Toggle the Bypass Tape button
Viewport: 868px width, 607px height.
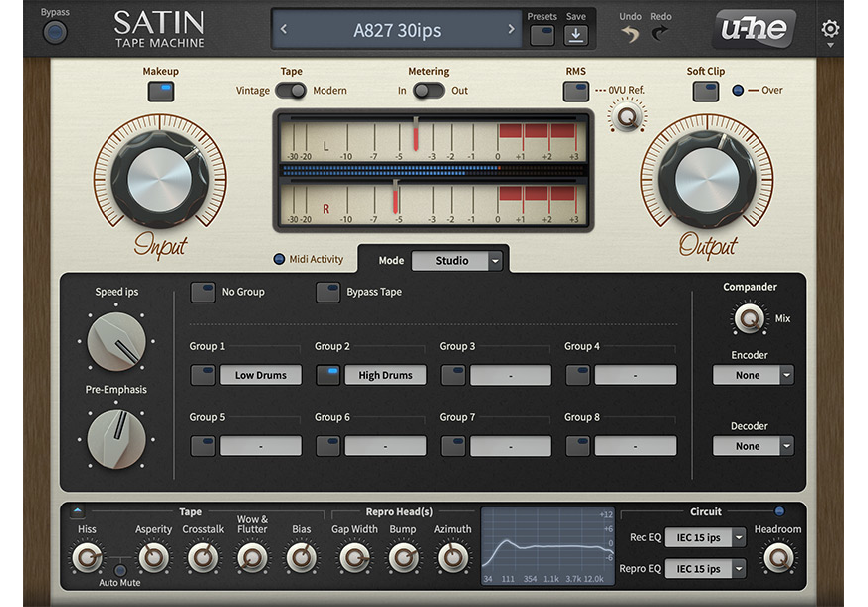pyautogui.click(x=327, y=292)
